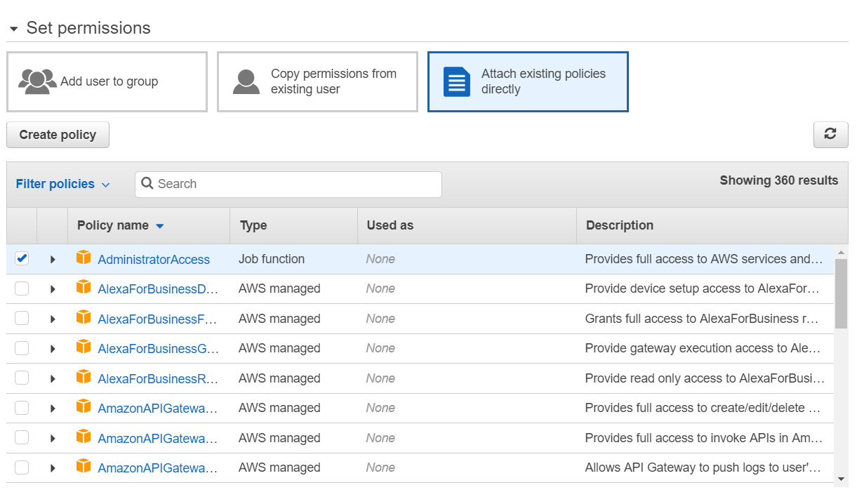Click the group icon on Add user to group
This screenshot has height=504, width=864.
[38, 81]
